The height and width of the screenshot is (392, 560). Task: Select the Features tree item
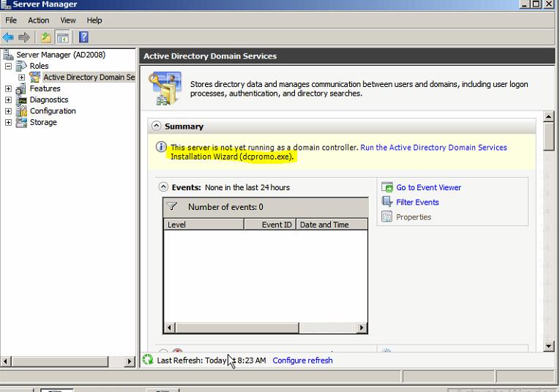pos(45,88)
